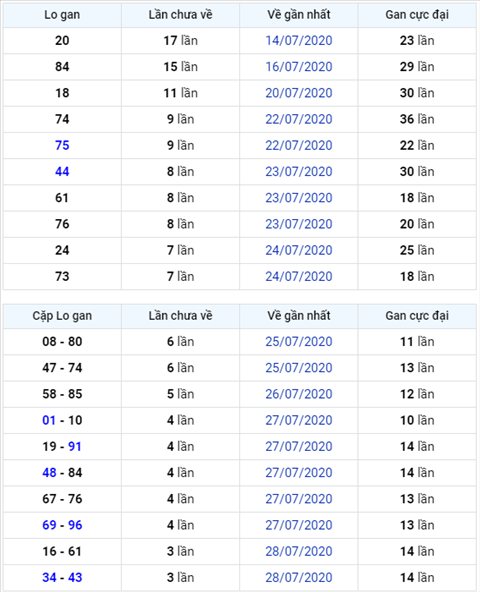Open the 28/07/2020 link for pair 16 - 61
480x592 pixels.
(298, 551)
